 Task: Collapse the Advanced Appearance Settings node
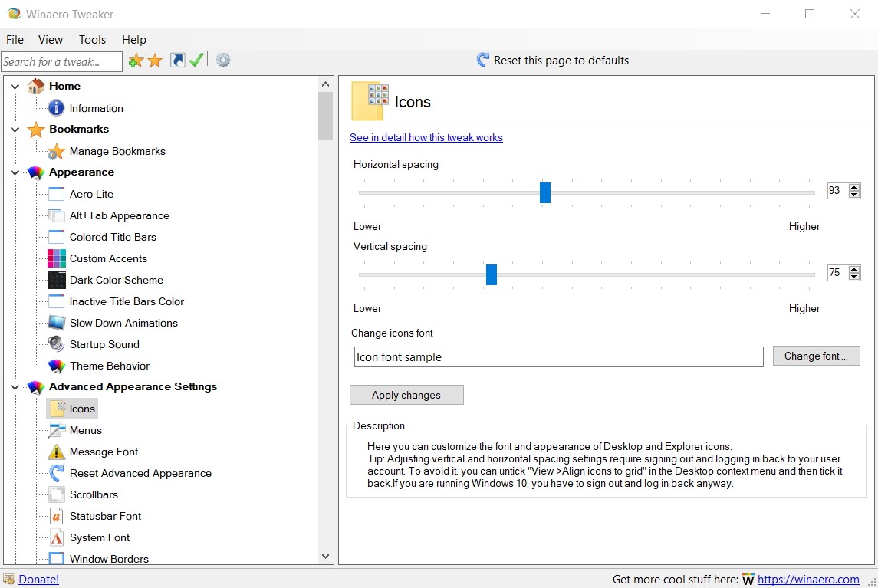(x=15, y=387)
